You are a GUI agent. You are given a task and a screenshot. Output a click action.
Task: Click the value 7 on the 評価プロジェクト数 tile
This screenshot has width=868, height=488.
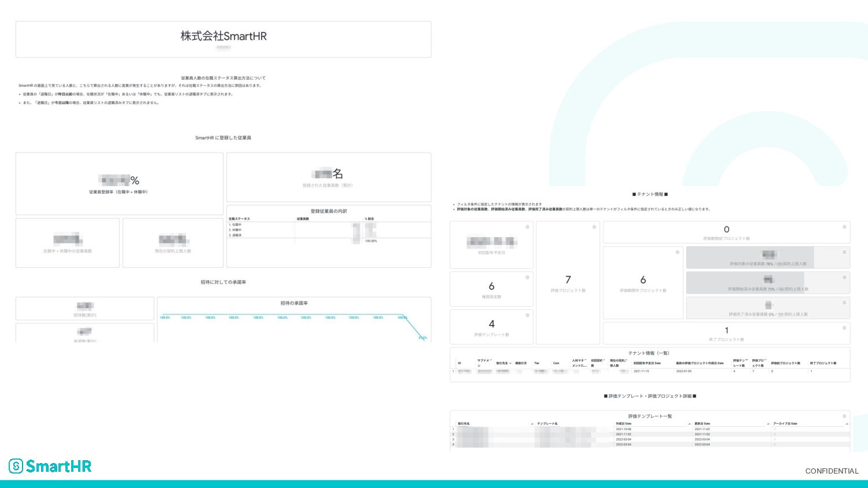pos(568,279)
